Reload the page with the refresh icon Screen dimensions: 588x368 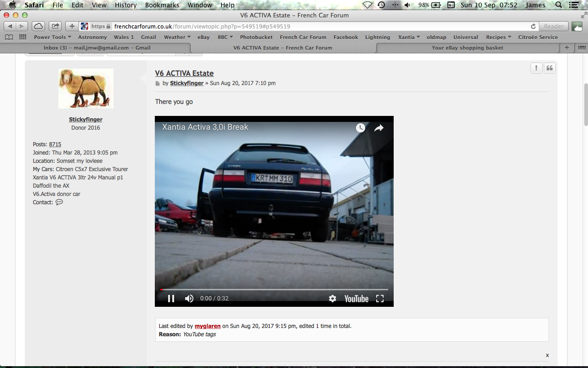pyautogui.click(x=533, y=27)
